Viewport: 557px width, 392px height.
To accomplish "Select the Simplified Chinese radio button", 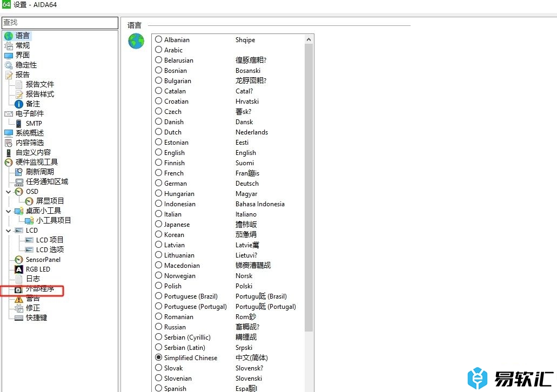I will [158, 357].
